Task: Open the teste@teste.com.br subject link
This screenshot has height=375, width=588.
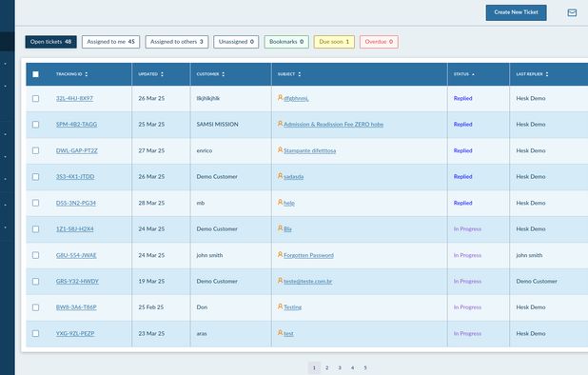Action: 308,282
